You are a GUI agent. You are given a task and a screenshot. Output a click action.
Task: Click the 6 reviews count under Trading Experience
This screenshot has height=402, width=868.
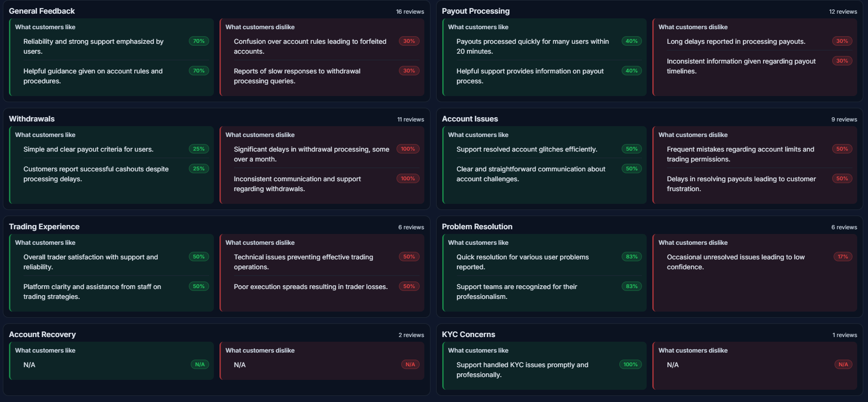[x=411, y=227]
